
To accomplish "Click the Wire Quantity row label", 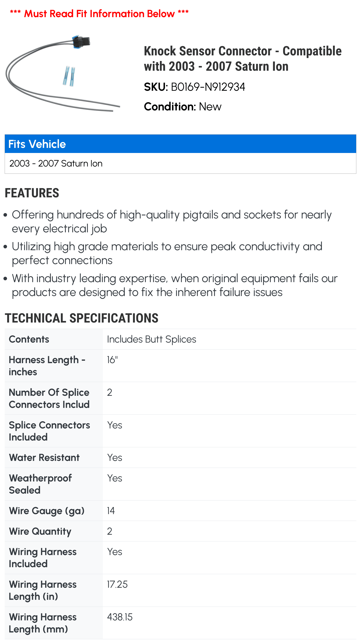I will point(40,531).
